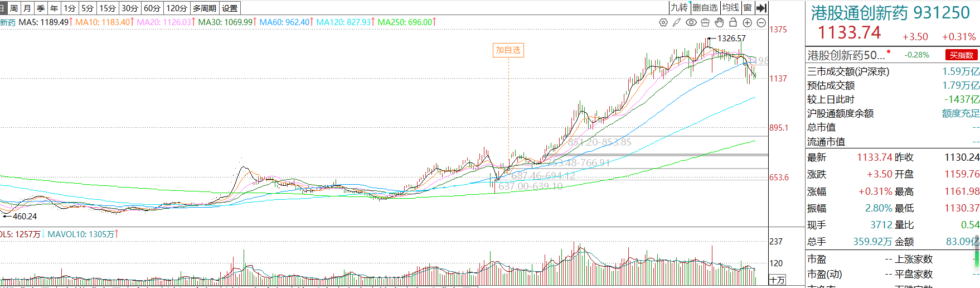Screen dimensions: 980x288
Task: Click the 十万 volume unit box
Action: click(777, 280)
